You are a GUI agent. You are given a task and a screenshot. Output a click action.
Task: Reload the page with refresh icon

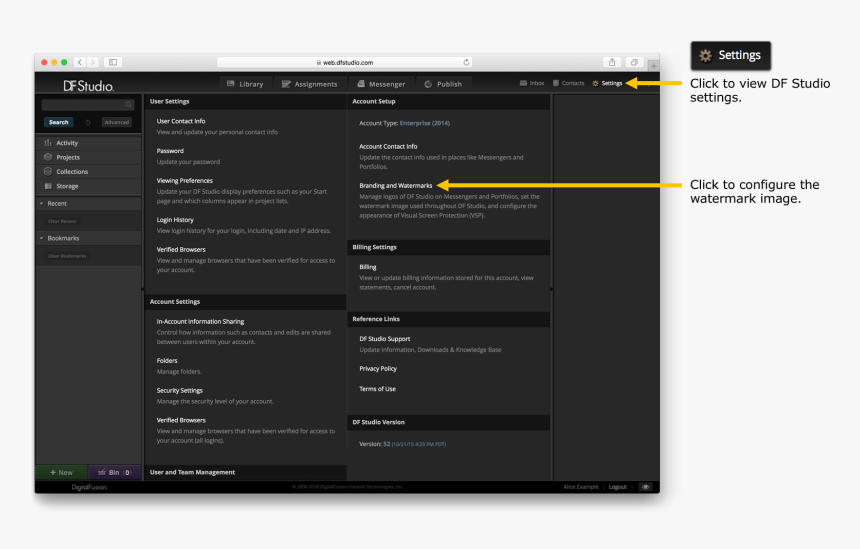click(x=466, y=63)
